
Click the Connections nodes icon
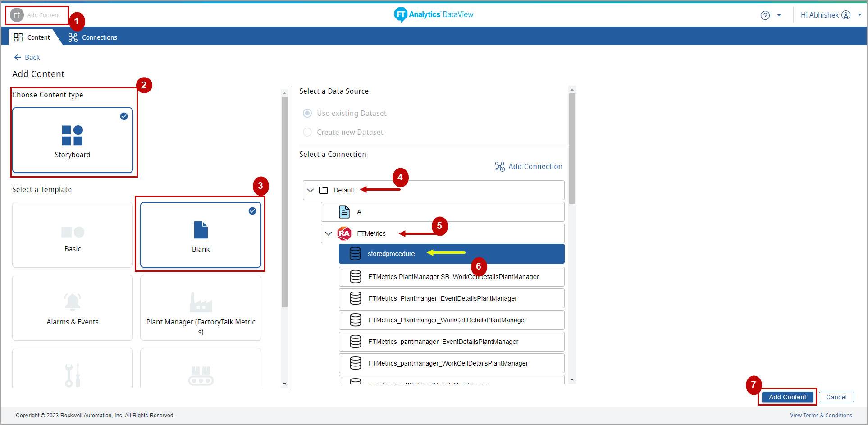(x=73, y=37)
